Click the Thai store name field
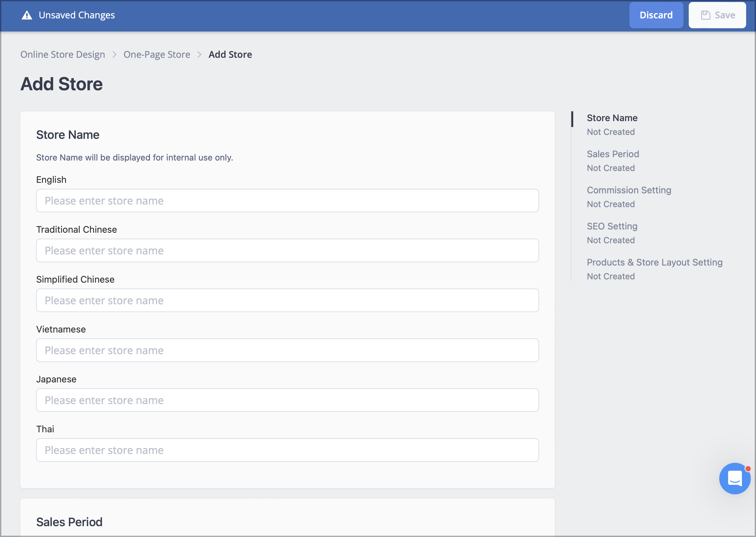This screenshot has width=756, height=537. [287, 450]
